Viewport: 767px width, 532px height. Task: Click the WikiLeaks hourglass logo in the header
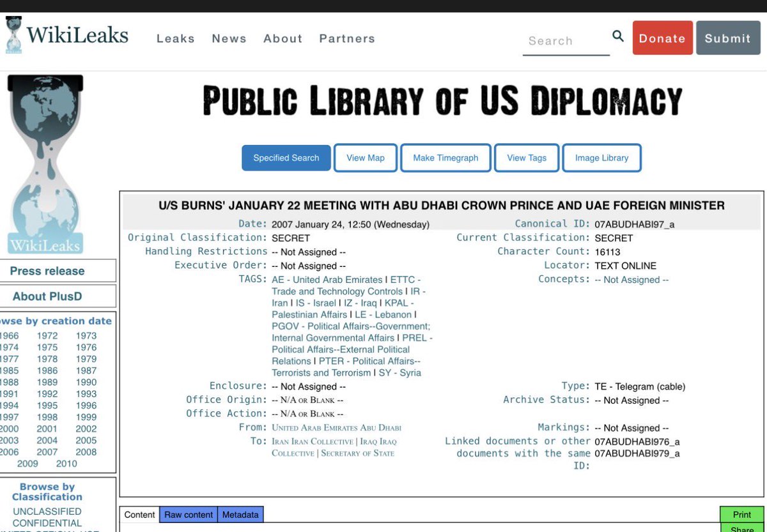click(x=13, y=34)
